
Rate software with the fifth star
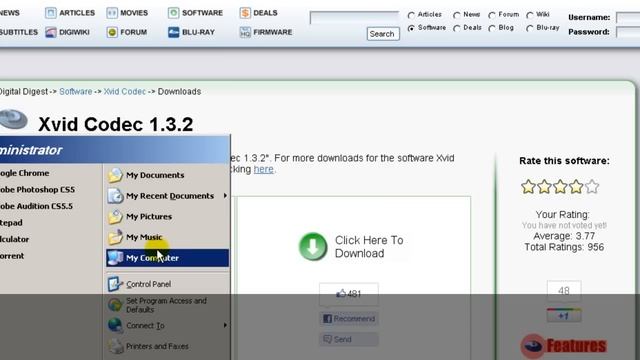[592, 187]
